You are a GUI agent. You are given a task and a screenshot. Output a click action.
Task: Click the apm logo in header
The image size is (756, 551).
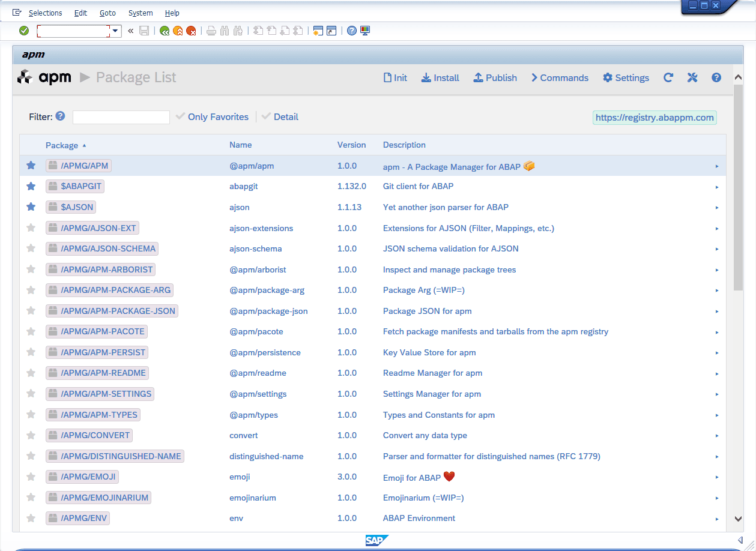(44, 77)
